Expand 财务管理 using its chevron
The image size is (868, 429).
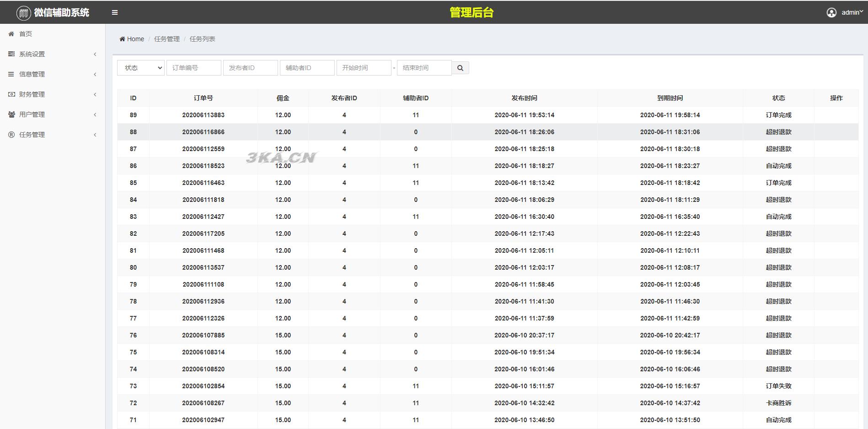(95, 94)
